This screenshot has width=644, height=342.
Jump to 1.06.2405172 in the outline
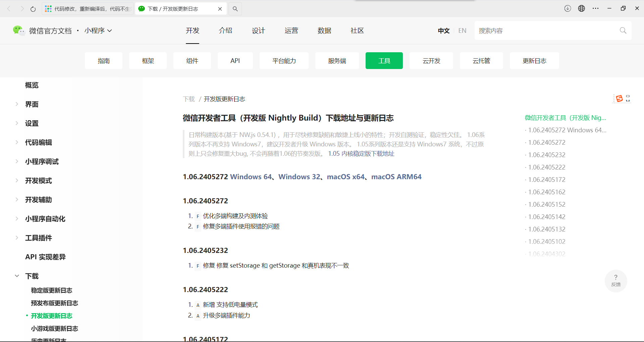point(547,180)
